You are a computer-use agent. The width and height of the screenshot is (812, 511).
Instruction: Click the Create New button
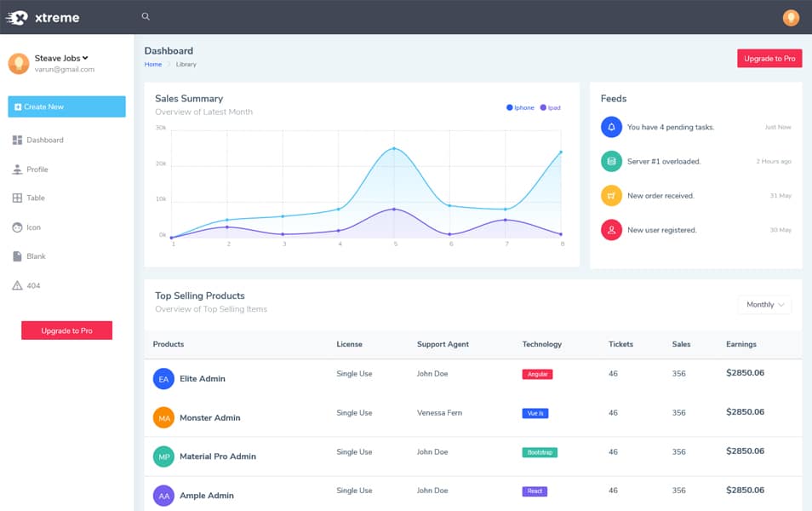click(x=66, y=106)
